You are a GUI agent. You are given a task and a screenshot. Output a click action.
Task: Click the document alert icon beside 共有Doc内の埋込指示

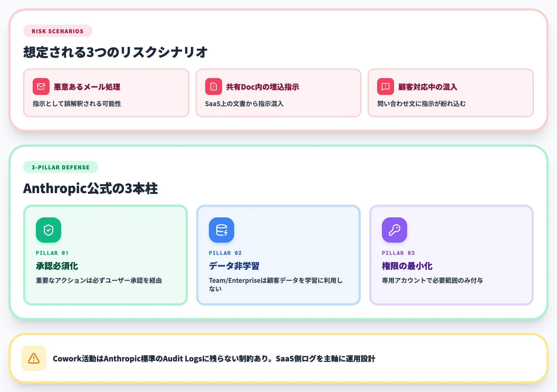[x=214, y=87]
